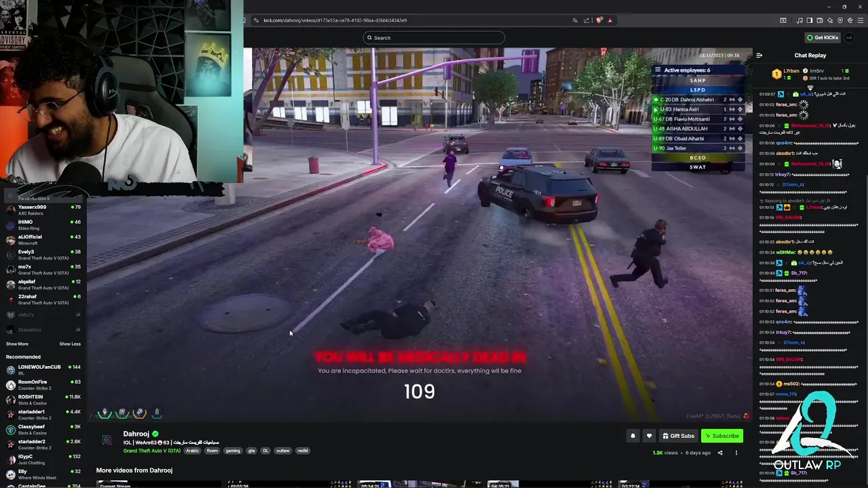Click the Brave Shields lion icon
The width and height of the screenshot is (868, 488).
[x=599, y=20]
